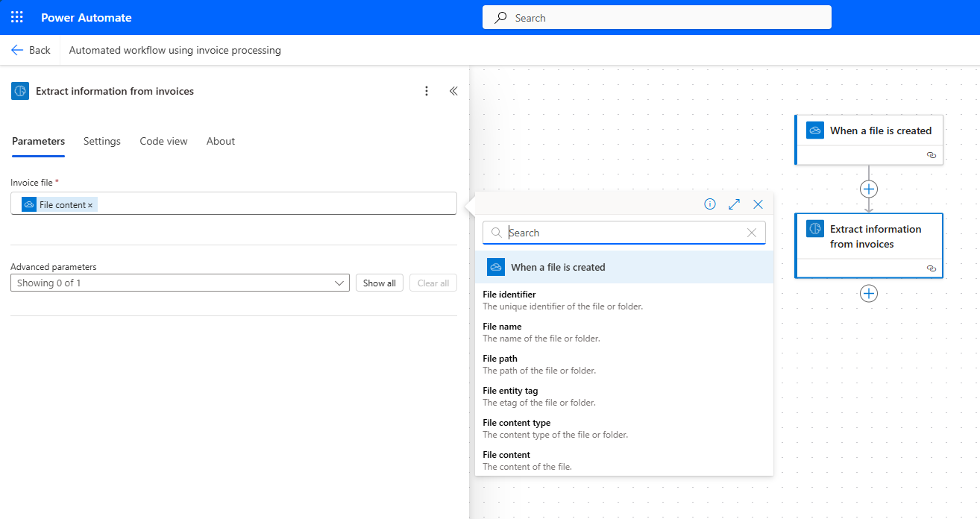Expand the dynamic content picker to full size
Viewport: 980px width, 519px height.
tap(734, 204)
